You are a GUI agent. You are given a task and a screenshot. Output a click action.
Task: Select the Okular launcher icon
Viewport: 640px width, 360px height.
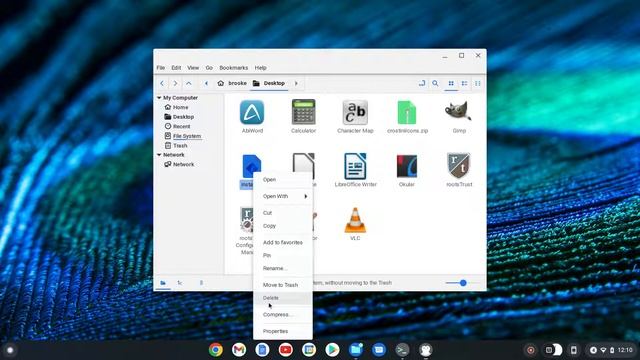point(407,166)
